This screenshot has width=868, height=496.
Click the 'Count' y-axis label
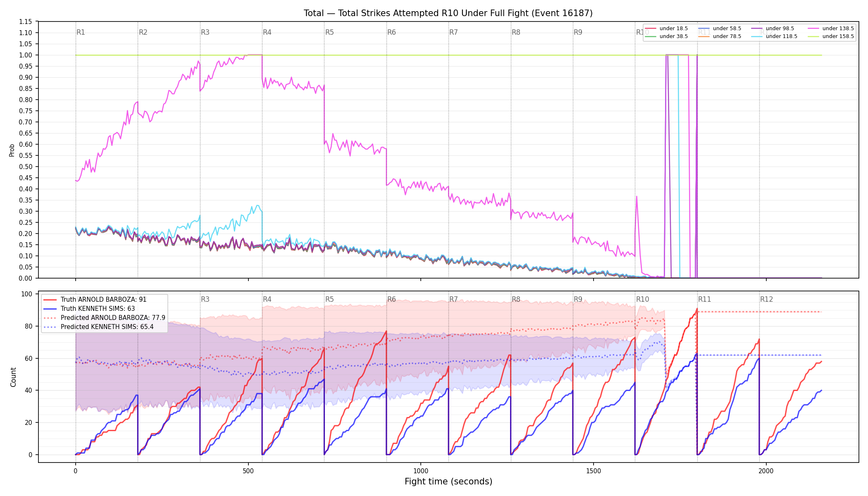tap(13, 377)
